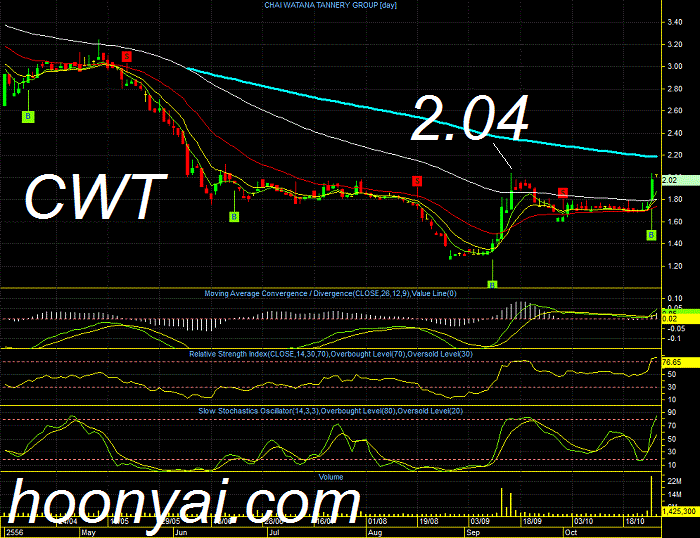Click the 14M volume axis label

pyautogui.click(x=674, y=495)
